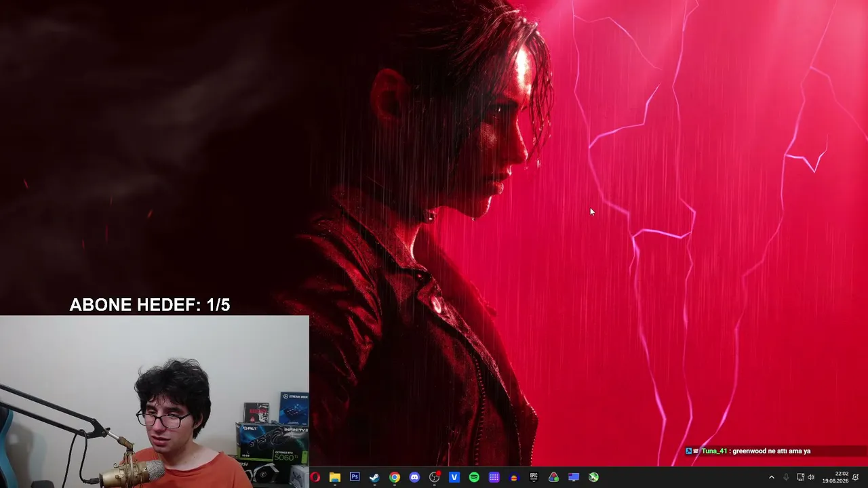The width and height of the screenshot is (868, 488).
Task: Show hidden system tray icons
Action: pyautogui.click(x=771, y=477)
